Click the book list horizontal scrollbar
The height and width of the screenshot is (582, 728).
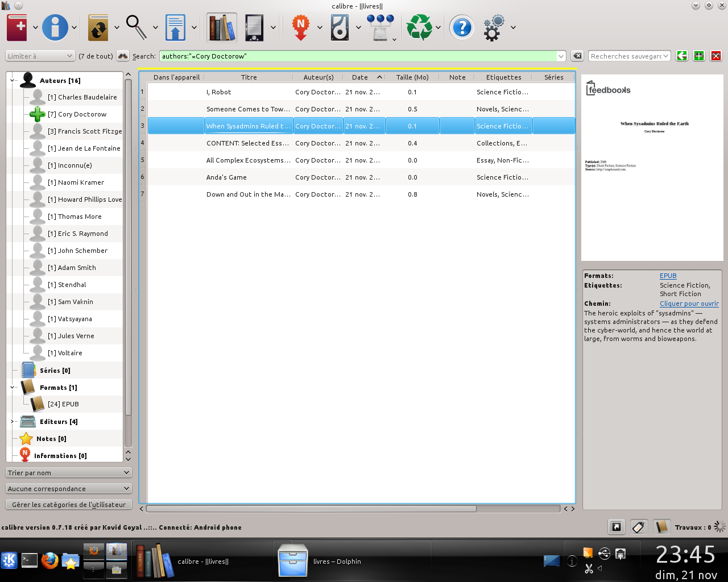311,509
